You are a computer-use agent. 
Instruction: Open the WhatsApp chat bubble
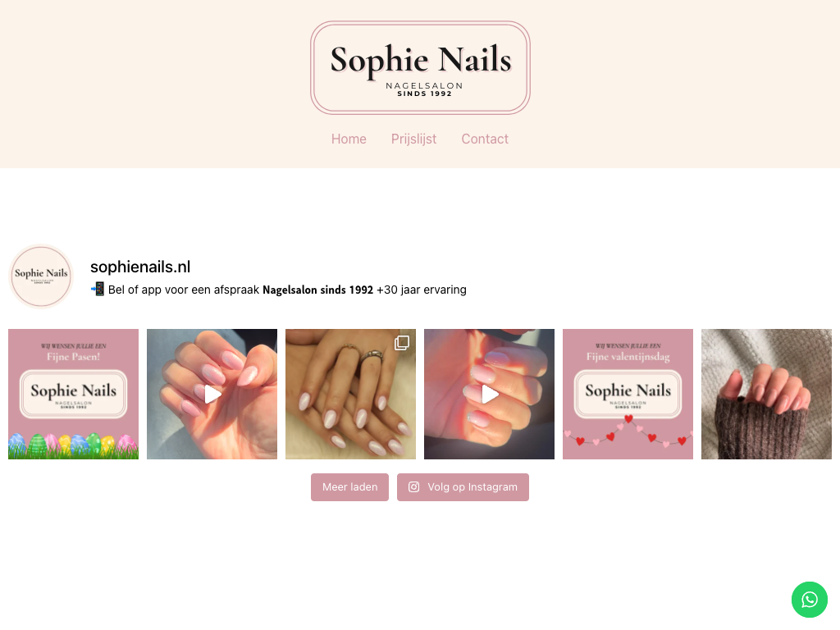pos(809,600)
